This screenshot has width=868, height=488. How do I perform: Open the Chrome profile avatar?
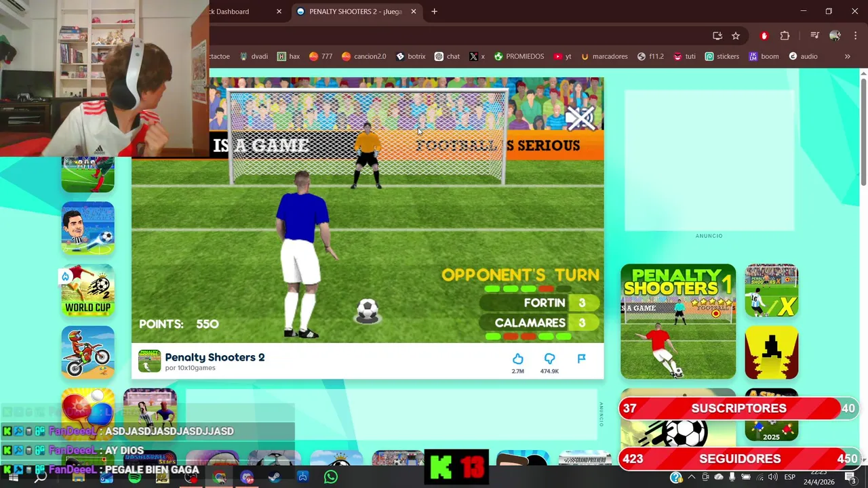tap(835, 36)
